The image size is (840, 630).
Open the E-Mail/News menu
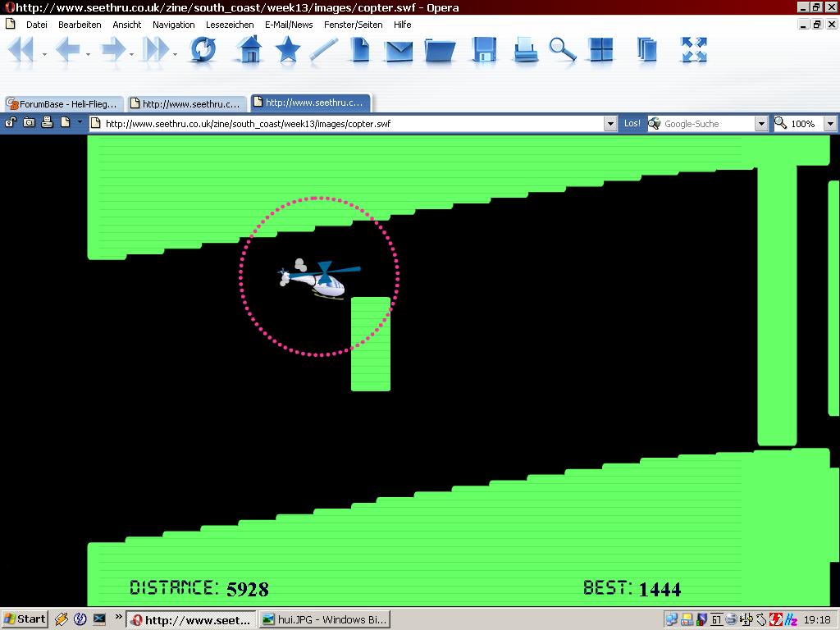coord(289,25)
